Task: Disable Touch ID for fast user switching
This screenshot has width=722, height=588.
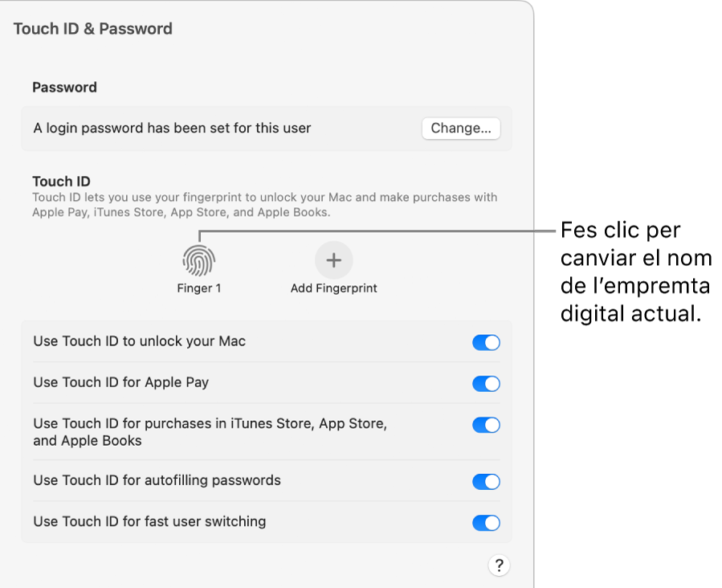Action: [486, 522]
